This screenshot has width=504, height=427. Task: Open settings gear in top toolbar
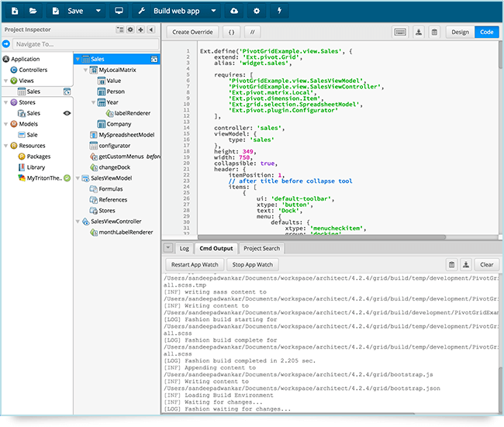coord(257,11)
